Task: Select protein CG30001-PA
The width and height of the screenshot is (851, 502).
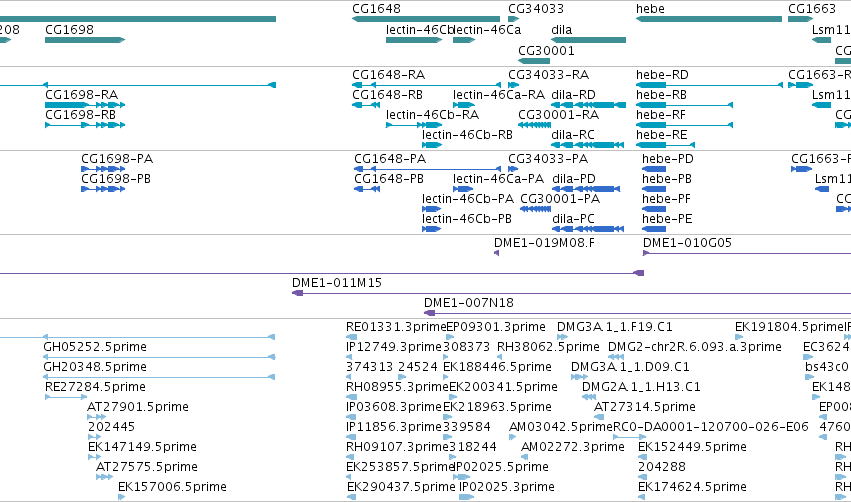Action: click(x=536, y=209)
